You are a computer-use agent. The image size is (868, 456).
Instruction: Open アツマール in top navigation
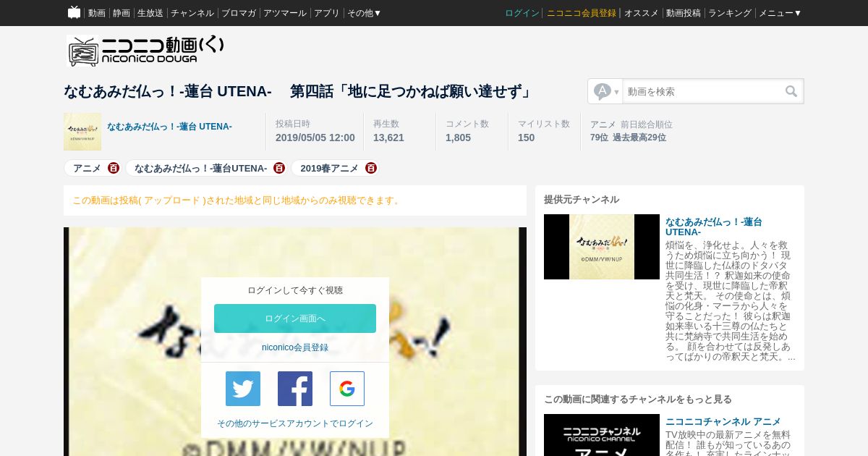click(285, 13)
